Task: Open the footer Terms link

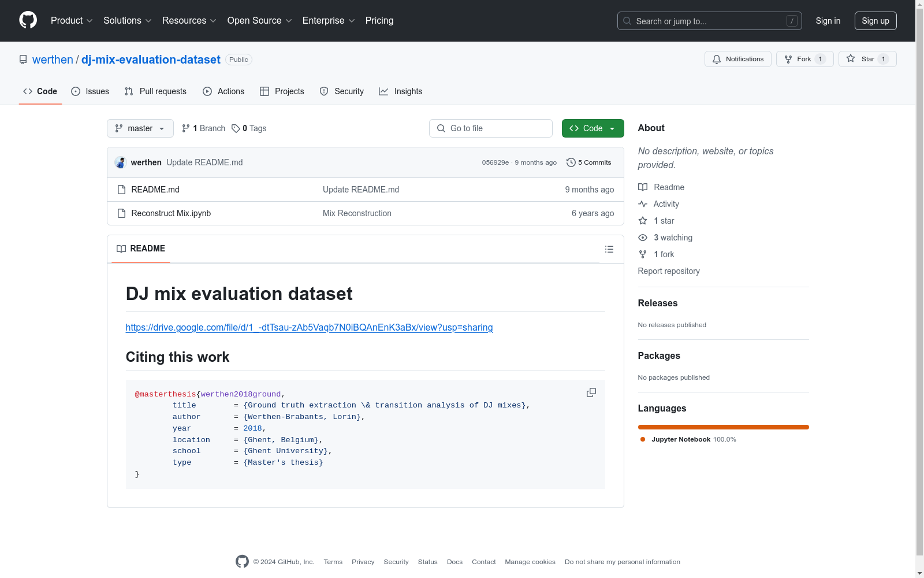Action: tap(333, 562)
